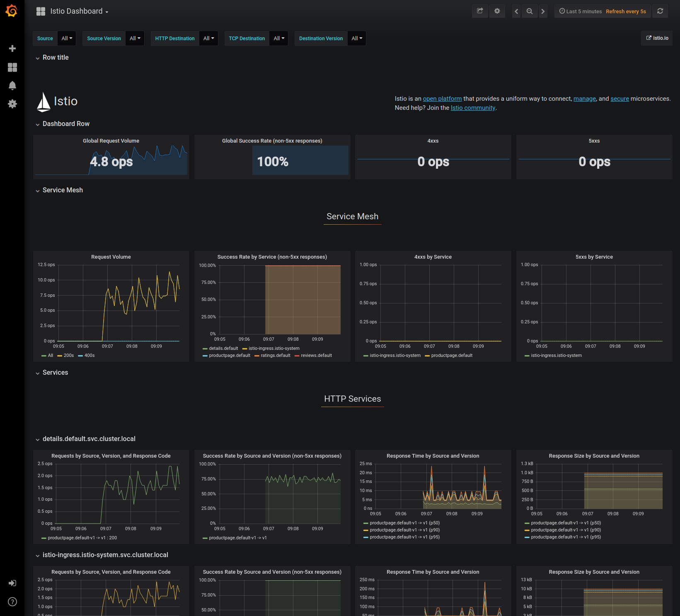Image resolution: width=680 pixels, height=616 pixels.
Task: Toggle productpage.default-v1 -> v1 : 200 legend series
Action: point(82,538)
